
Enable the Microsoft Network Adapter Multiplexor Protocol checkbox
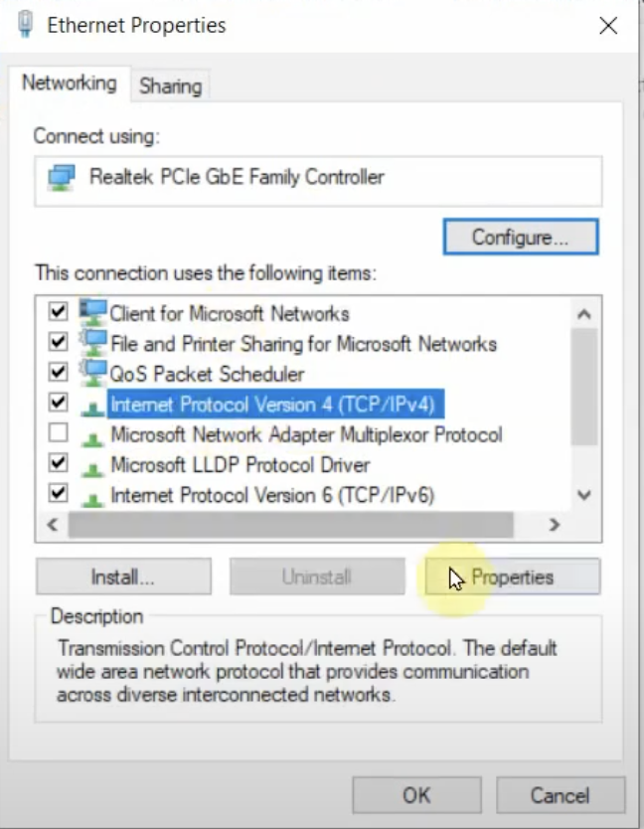point(59,433)
